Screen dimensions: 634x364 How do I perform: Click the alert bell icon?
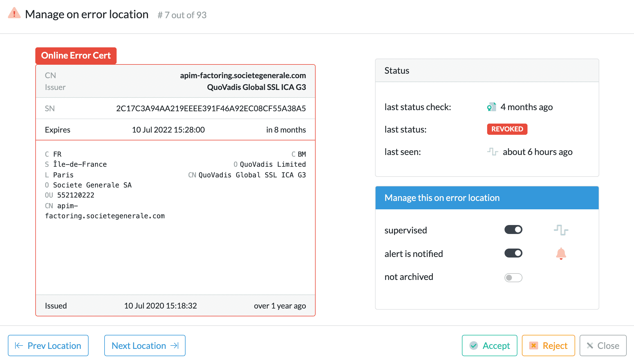[x=561, y=254]
